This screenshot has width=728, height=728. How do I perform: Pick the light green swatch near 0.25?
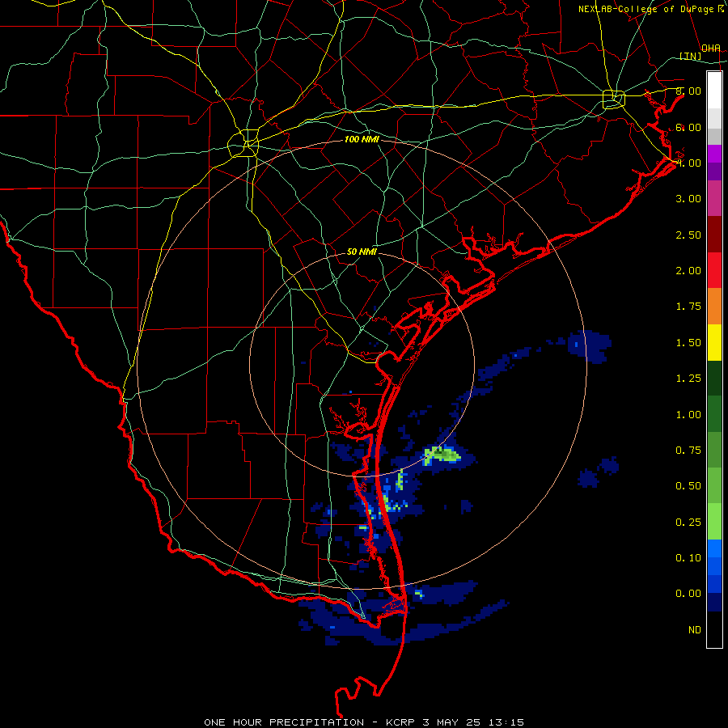pos(714,522)
